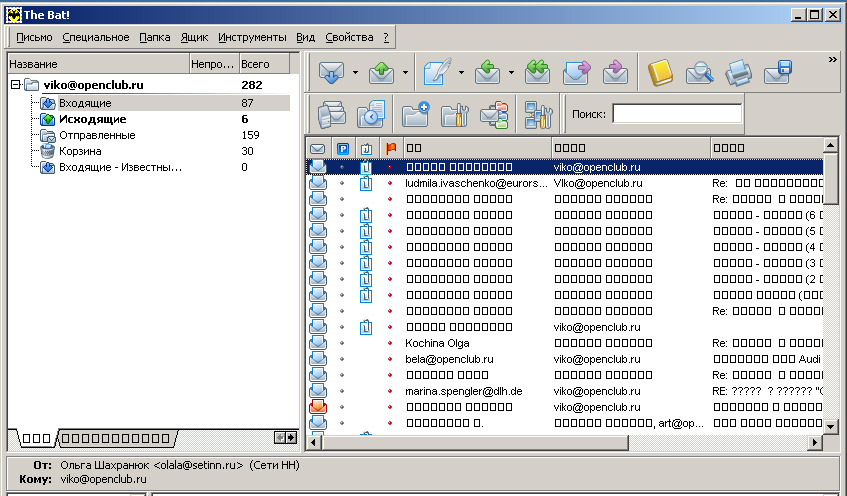847x496 pixels.
Task: Open the Папка menu
Action: point(154,37)
